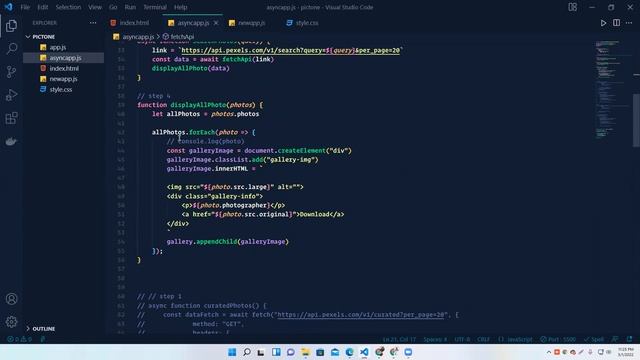Open the Selection menu

click(68, 7)
